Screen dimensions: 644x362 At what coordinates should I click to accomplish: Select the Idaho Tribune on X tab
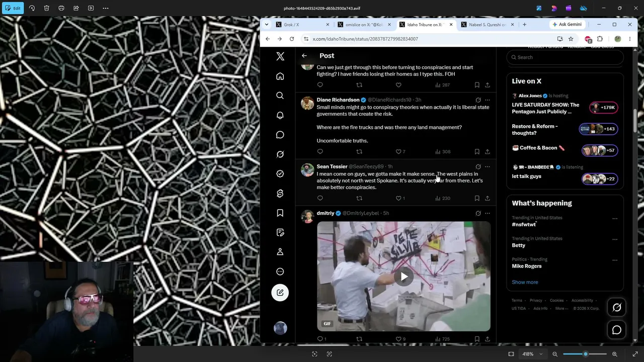pos(426,25)
